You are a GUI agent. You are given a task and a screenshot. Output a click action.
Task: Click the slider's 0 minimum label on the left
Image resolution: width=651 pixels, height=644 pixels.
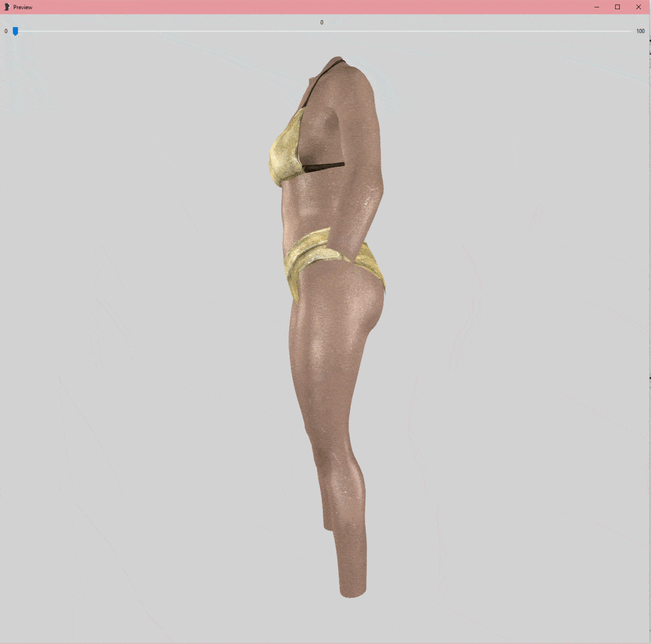tap(6, 31)
